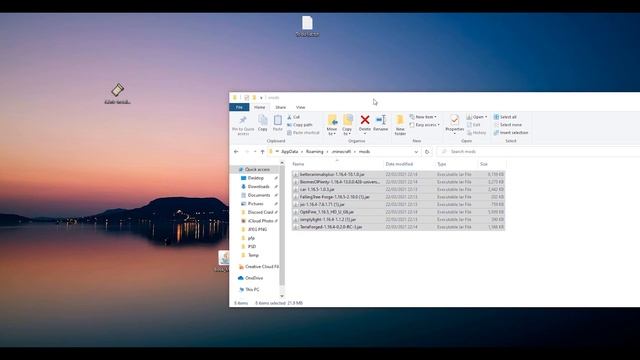Click the red Delete X icon
The image size is (640, 360).
[365, 120]
